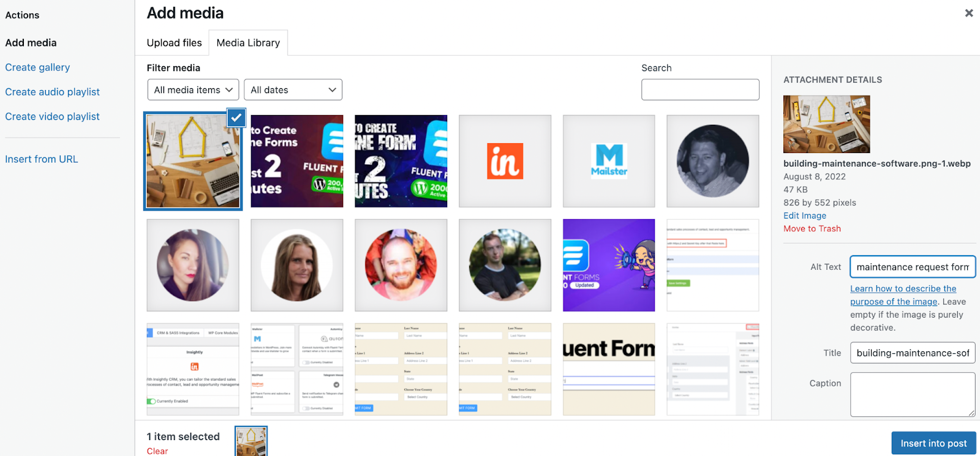Click the Move to Trash link
This screenshot has height=456, width=980.
tap(812, 228)
